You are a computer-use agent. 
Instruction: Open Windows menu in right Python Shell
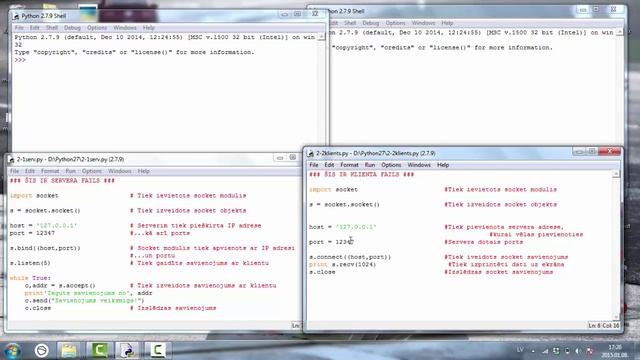(x=423, y=23)
